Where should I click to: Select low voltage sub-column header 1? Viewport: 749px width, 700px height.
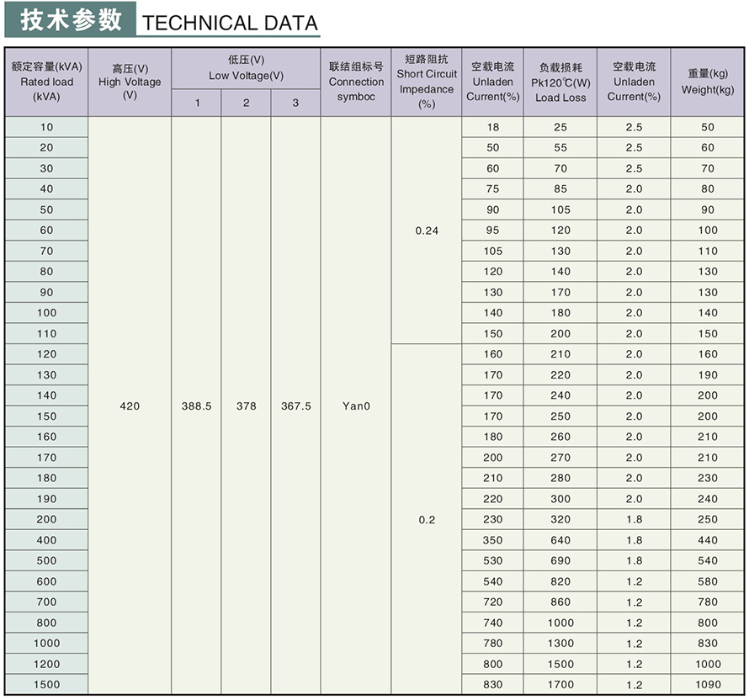[x=197, y=103]
